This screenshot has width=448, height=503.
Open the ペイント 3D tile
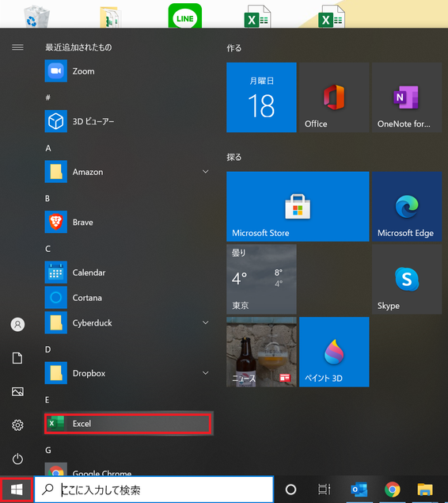coord(334,352)
